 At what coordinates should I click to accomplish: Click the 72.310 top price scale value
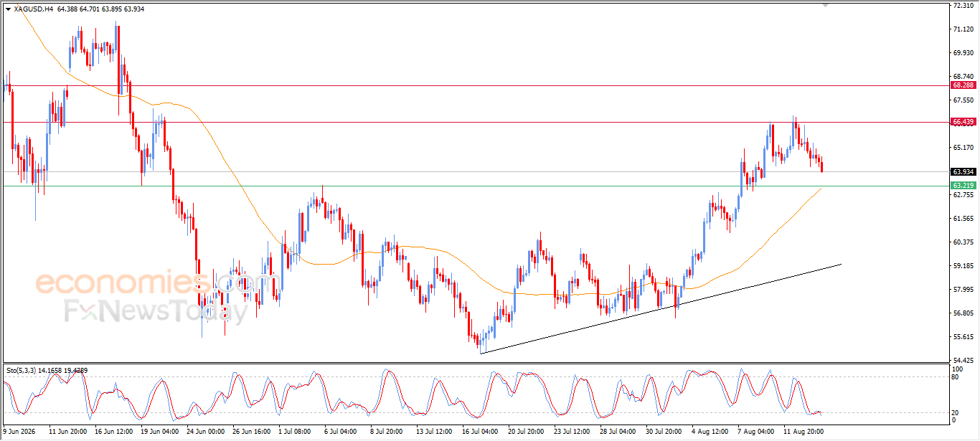click(963, 6)
